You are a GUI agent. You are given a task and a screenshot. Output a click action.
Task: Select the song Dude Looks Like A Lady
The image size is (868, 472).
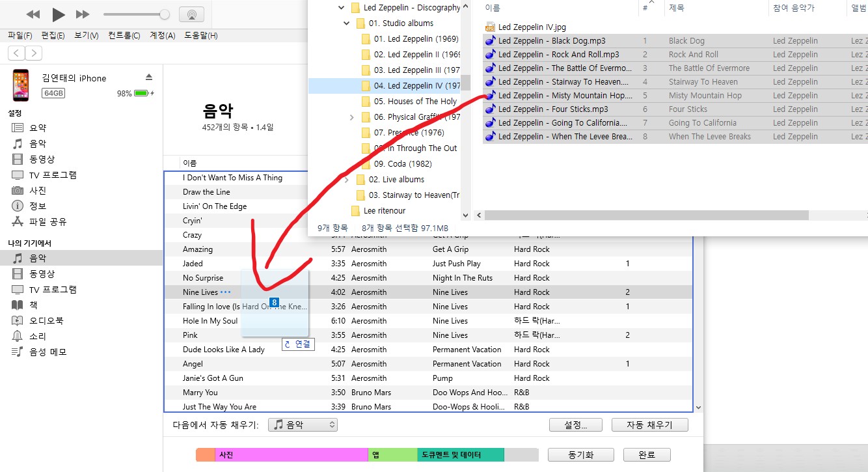(224, 350)
